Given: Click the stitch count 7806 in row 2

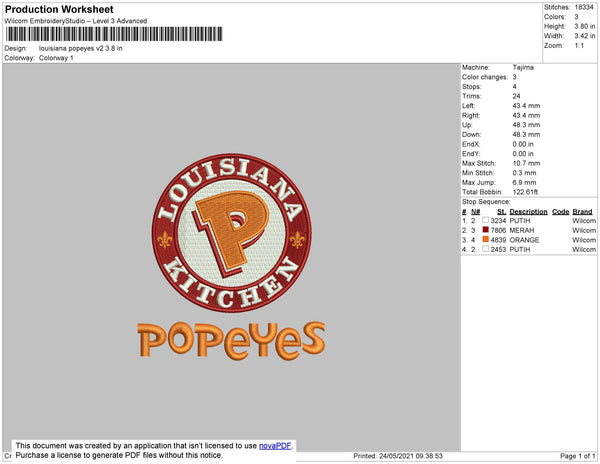Looking at the screenshot, I should [x=498, y=230].
